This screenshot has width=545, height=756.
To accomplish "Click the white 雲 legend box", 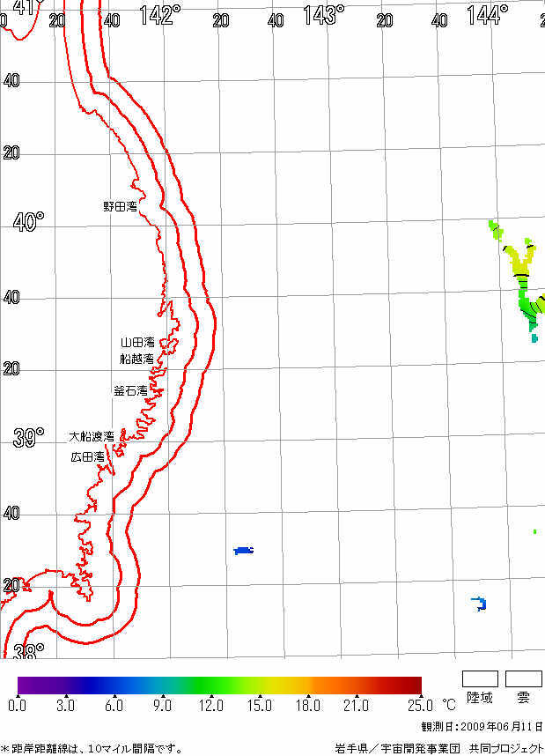I will (523, 678).
